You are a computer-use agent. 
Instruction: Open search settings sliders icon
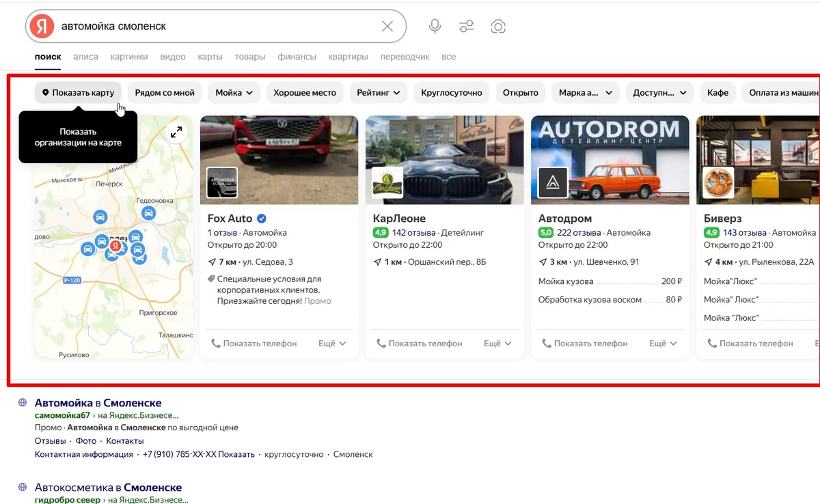tap(467, 27)
